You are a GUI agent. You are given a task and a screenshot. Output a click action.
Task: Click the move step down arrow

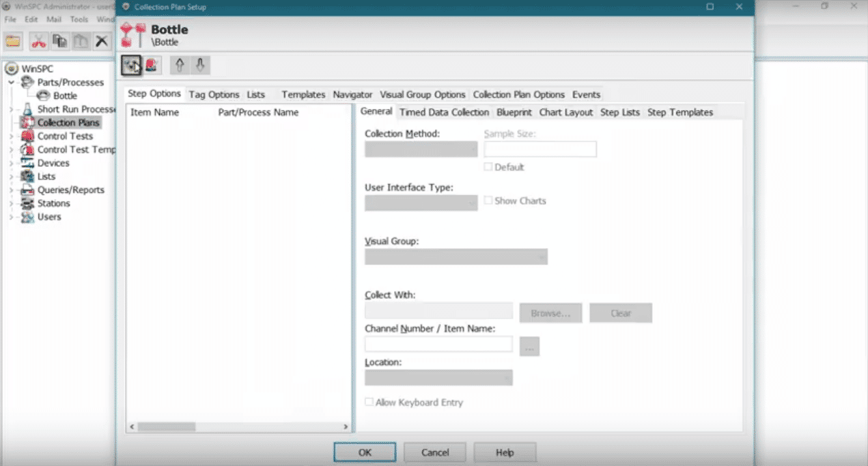pyautogui.click(x=199, y=65)
